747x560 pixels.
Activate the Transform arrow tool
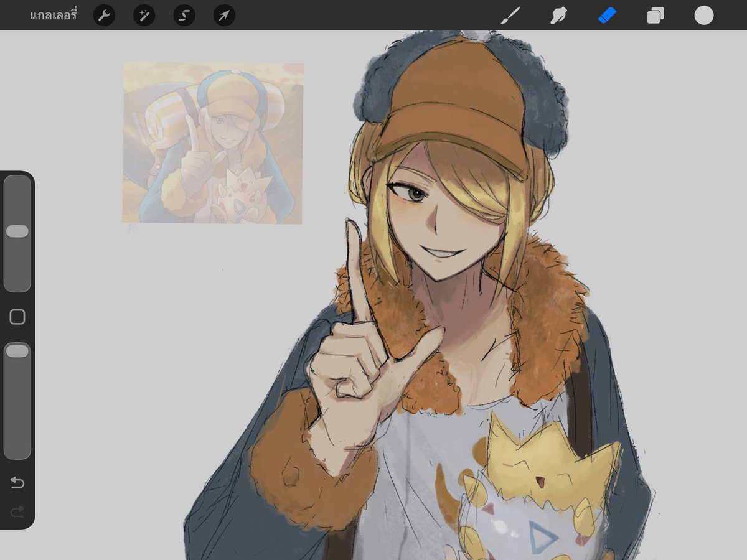pyautogui.click(x=224, y=15)
